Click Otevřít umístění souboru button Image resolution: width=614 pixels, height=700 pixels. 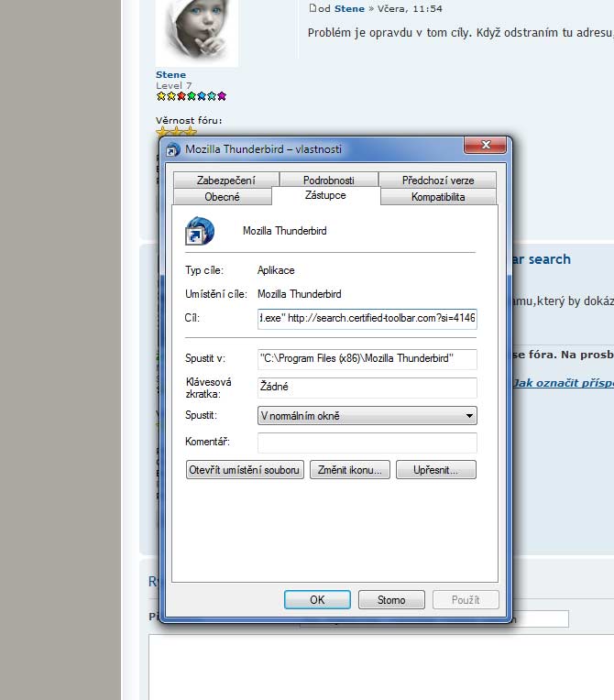click(245, 470)
